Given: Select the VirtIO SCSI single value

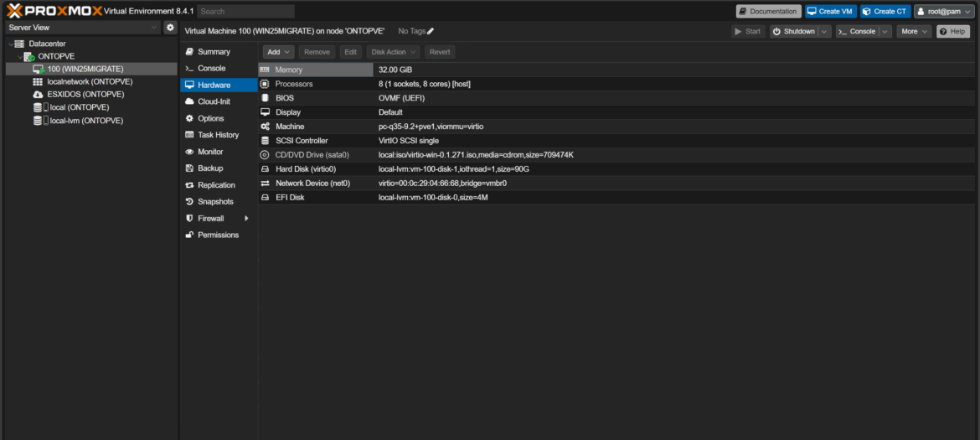Looking at the screenshot, I should coord(409,141).
